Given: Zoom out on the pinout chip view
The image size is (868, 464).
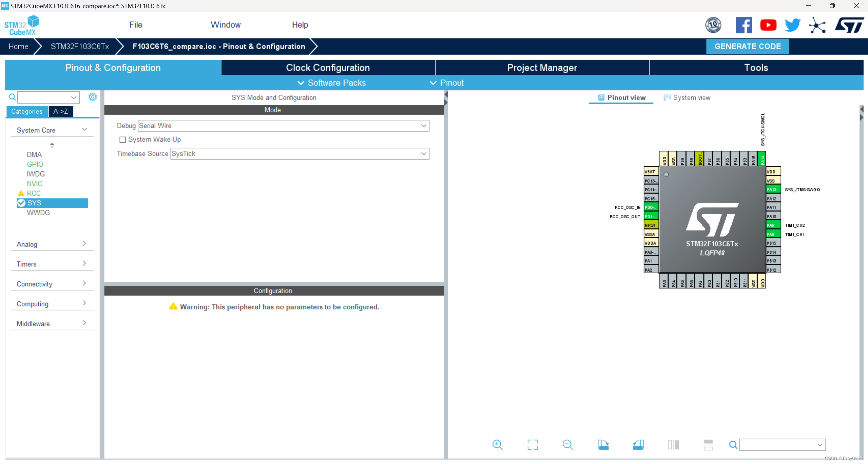Looking at the screenshot, I should tap(567, 445).
